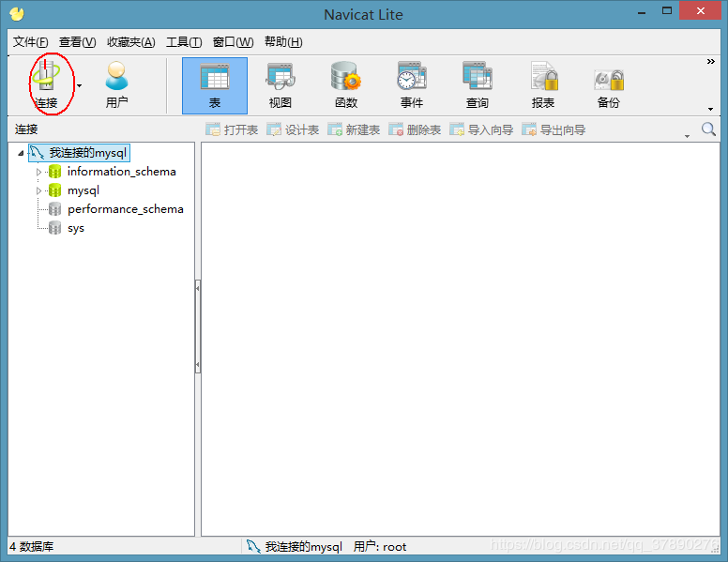Minimize the Navicat Lite window
The height and width of the screenshot is (562, 728).
(642, 12)
